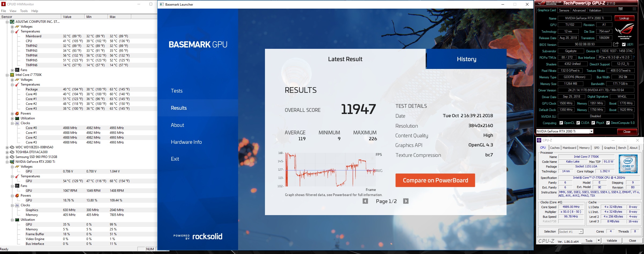Click the TOSHIBA DT01ACA300 drive icon

pos(12,152)
